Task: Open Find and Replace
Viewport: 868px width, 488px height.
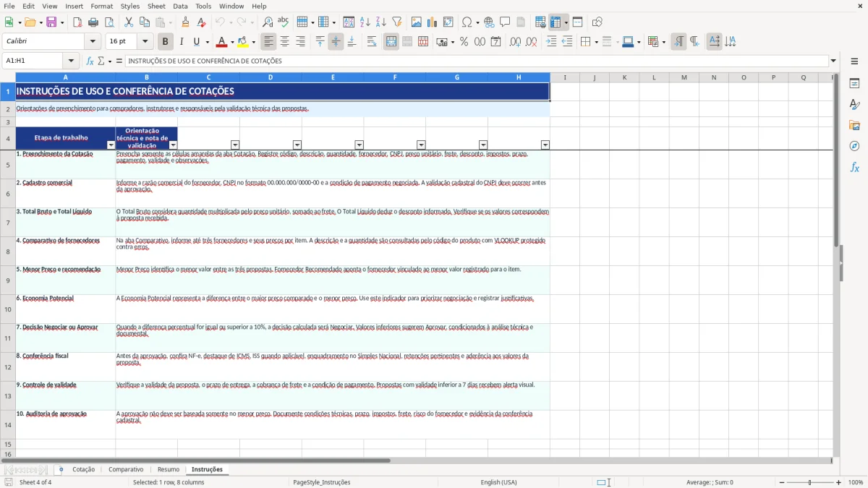Action: 268,22
